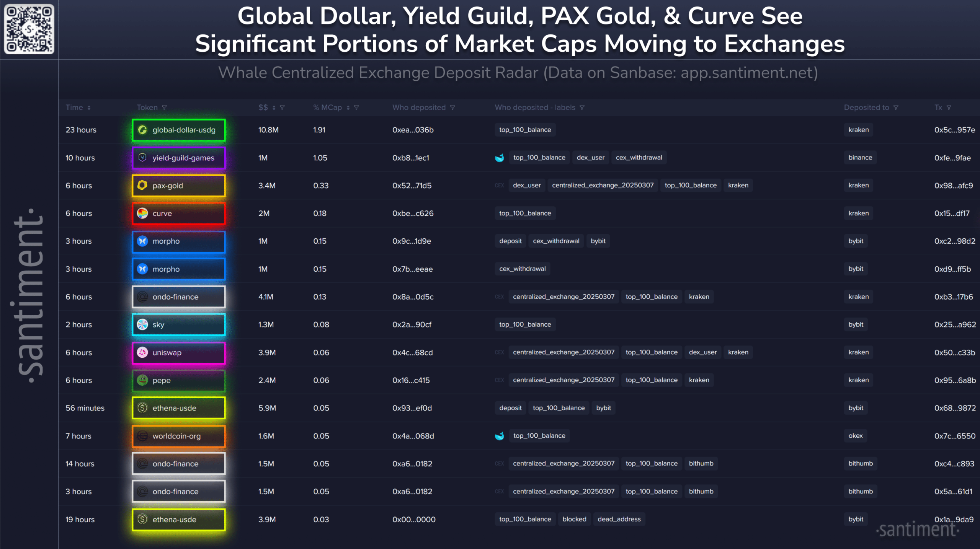The height and width of the screenshot is (549, 980).
Task: Click the Deposited to filter icon
Action: point(896,108)
